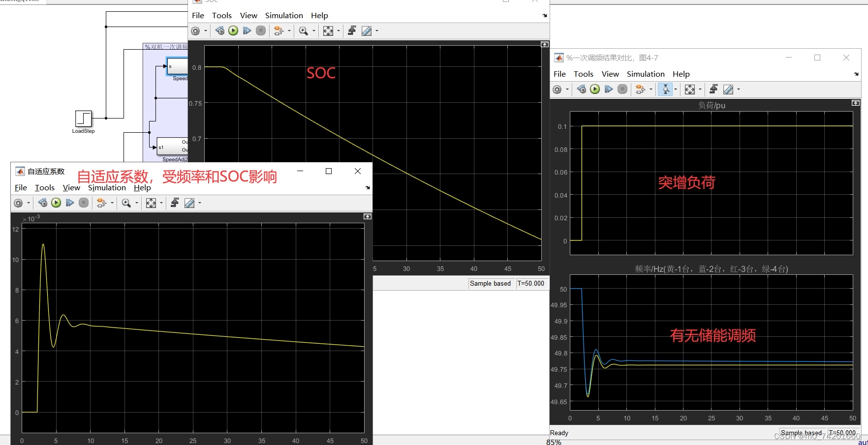Expand Scale Axes dropdown arrow in SOC scope
The height and width of the screenshot is (445, 868).
(x=339, y=31)
